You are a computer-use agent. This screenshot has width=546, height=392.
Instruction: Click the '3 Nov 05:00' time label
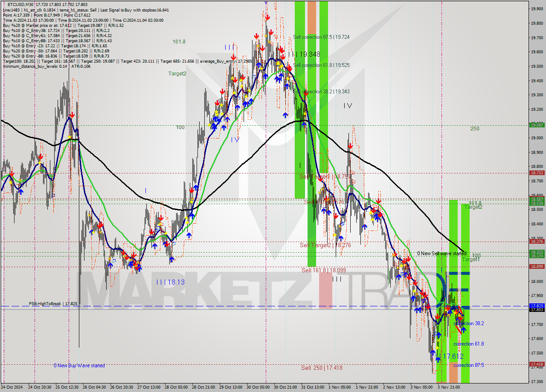click(x=421, y=387)
